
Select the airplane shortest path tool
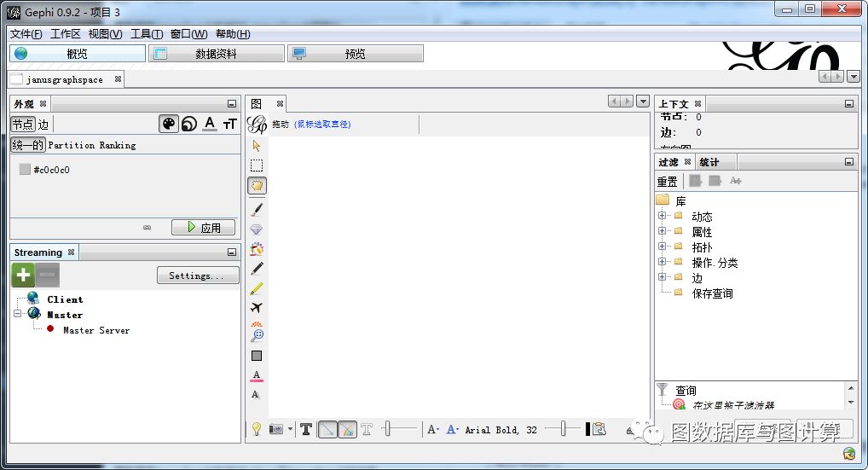coord(257,308)
